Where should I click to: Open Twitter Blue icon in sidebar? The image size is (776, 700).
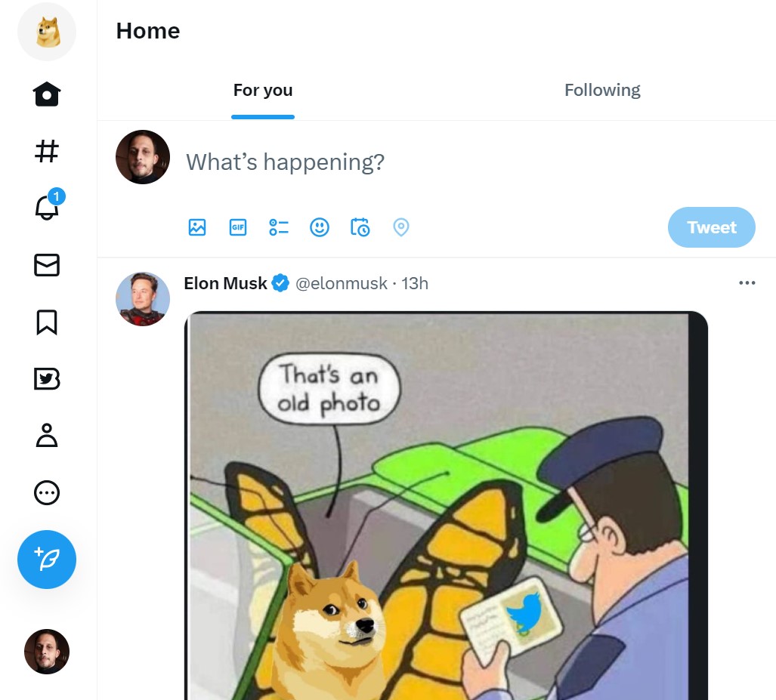click(47, 379)
